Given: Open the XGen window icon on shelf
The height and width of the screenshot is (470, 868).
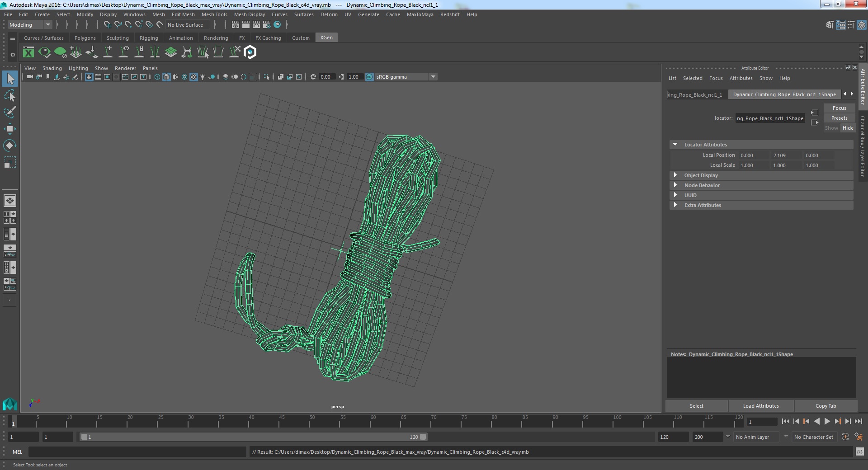Looking at the screenshot, I should [28, 52].
